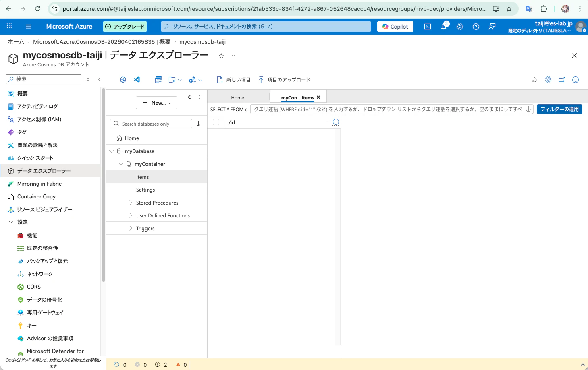Open the New... dropdown button

[157, 103]
